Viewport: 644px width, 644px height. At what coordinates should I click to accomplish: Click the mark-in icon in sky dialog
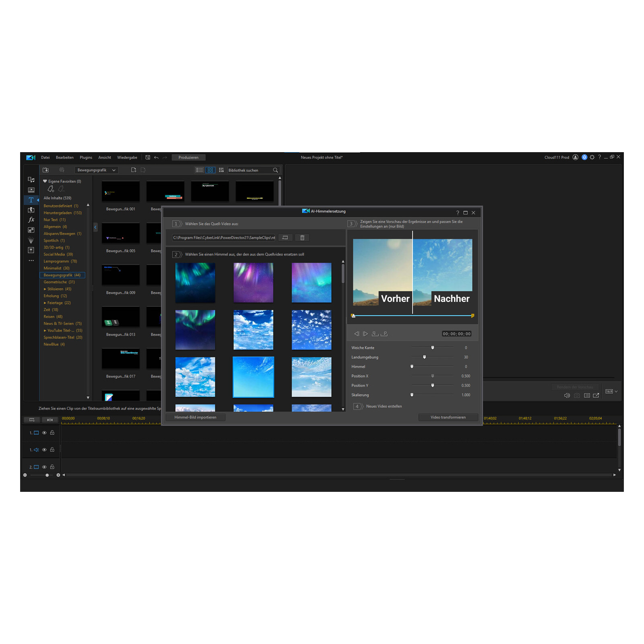pyautogui.click(x=375, y=334)
